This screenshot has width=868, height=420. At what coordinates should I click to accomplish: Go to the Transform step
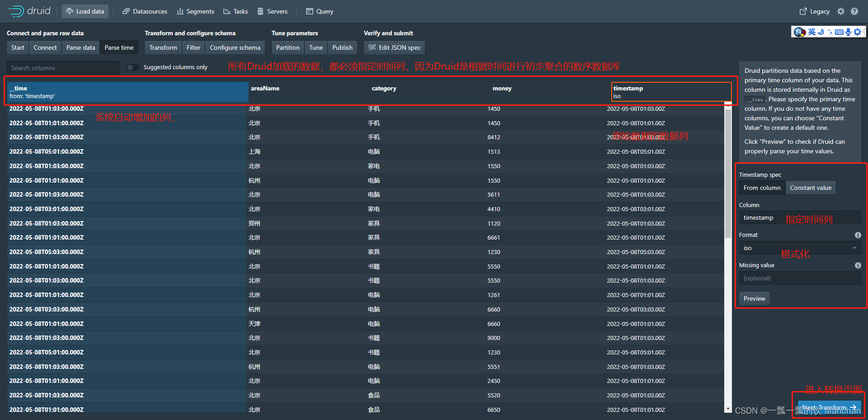pyautogui.click(x=163, y=47)
